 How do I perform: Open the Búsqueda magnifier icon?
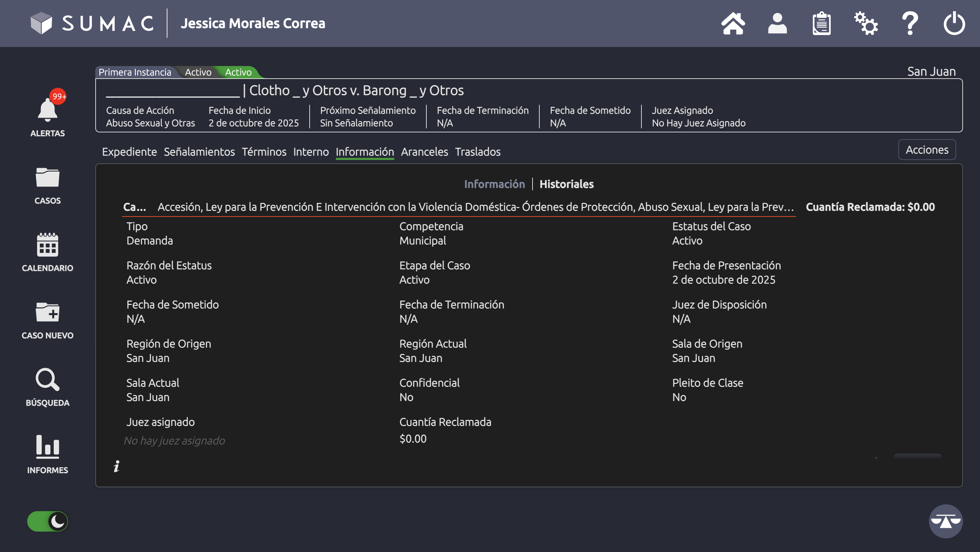point(48,379)
